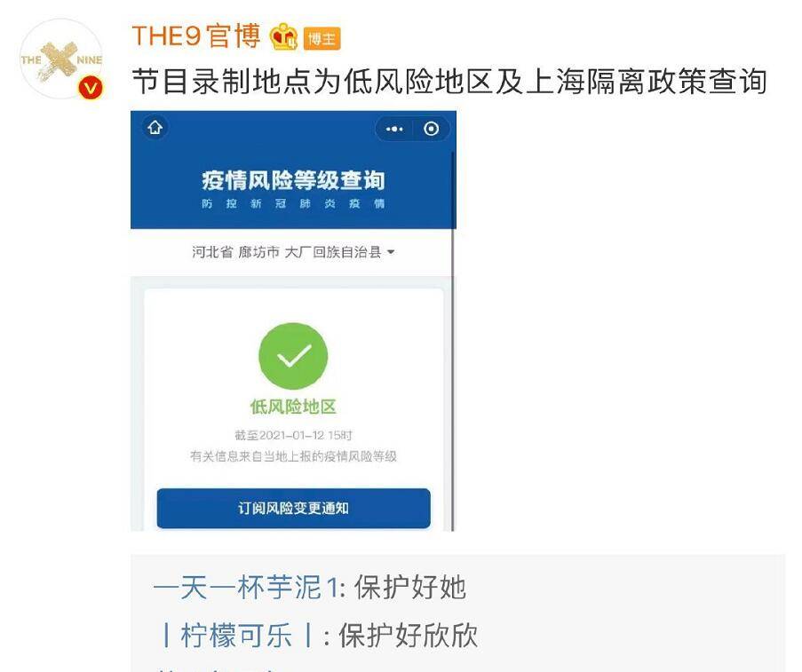Click the dropdown arrow beside 大厂回族自治县
The width and height of the screenshot is (802, 672).
click(392, 252)
